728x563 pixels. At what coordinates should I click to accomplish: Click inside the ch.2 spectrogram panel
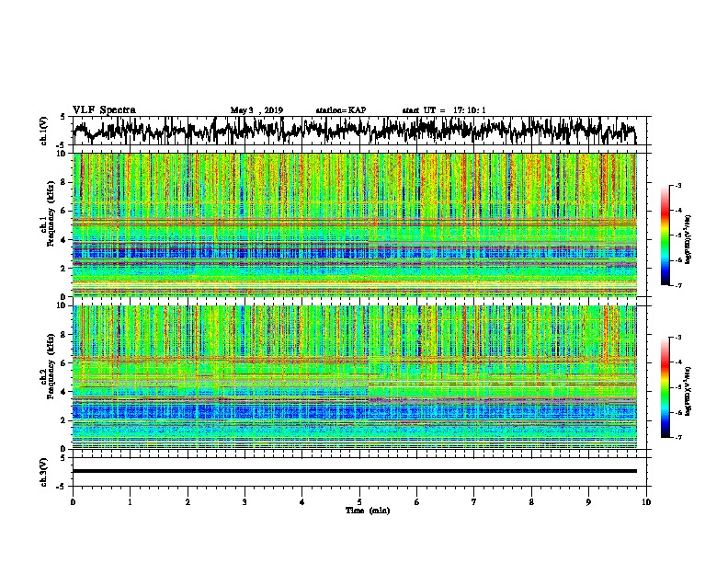[x=355, y=377]
